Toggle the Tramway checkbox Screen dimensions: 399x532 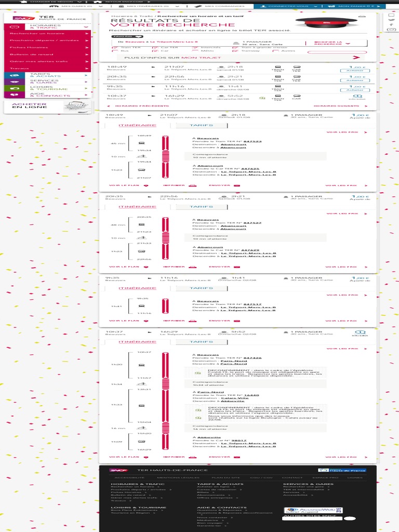point(235,51)
